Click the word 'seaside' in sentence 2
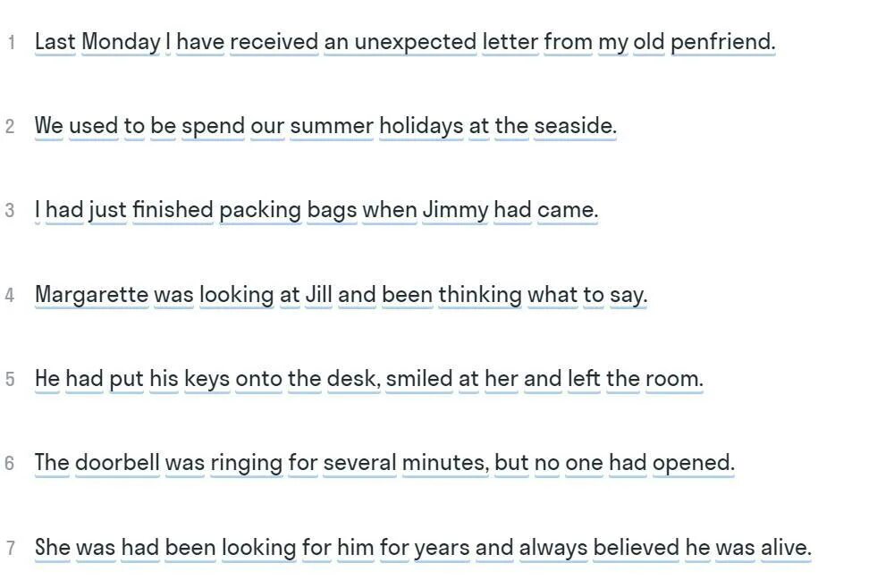 (x=575, y=126)
